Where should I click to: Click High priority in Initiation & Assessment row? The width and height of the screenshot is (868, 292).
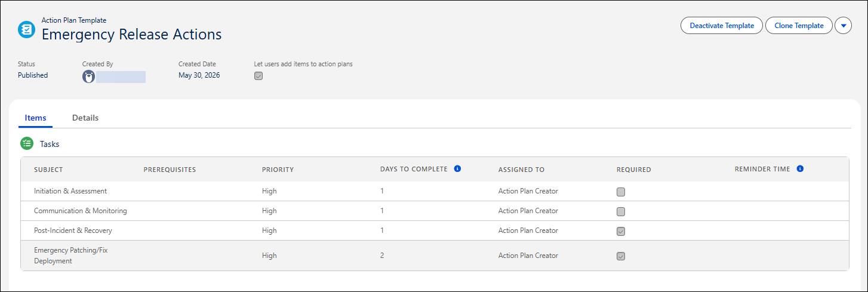click(269, 191)
